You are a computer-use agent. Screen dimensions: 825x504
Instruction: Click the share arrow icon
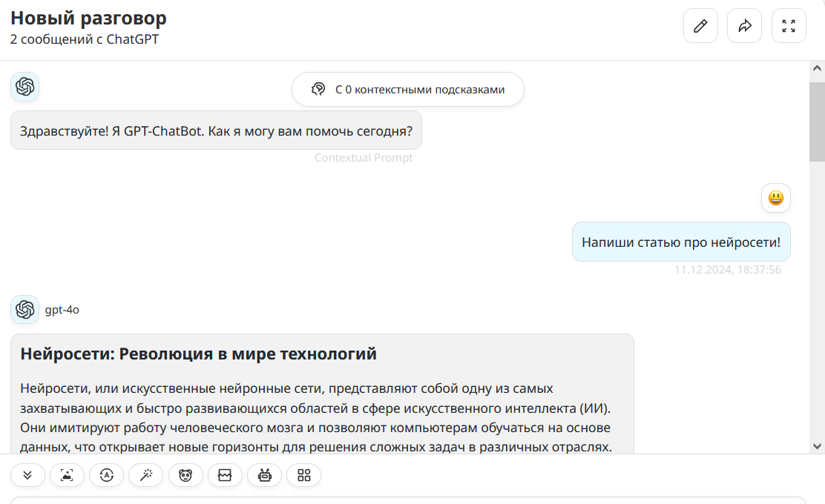point(744,26)
